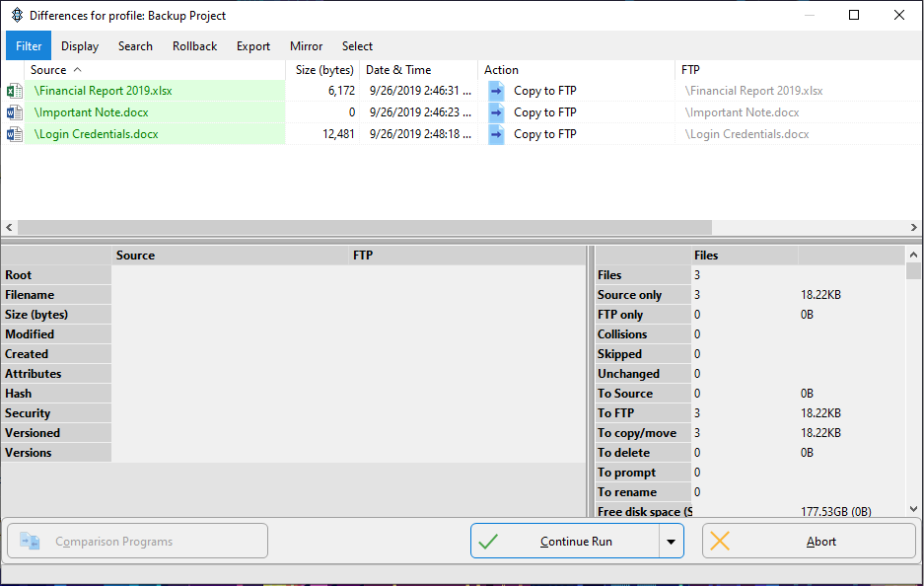The height and width of the screenshot is (586, 924).
Task: Select source file \Login Credentials.docx
Action: coord(96,134)
